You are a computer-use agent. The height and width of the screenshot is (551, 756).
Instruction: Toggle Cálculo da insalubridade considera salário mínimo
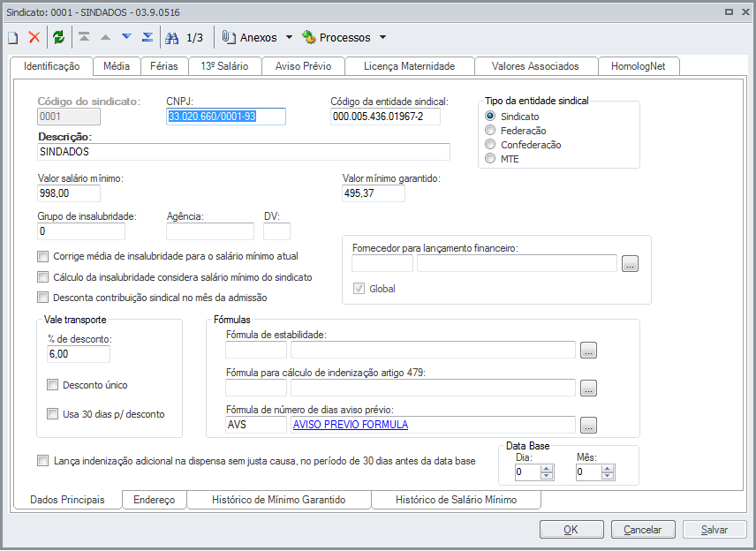pyautogui.click(x=43, y=277)
